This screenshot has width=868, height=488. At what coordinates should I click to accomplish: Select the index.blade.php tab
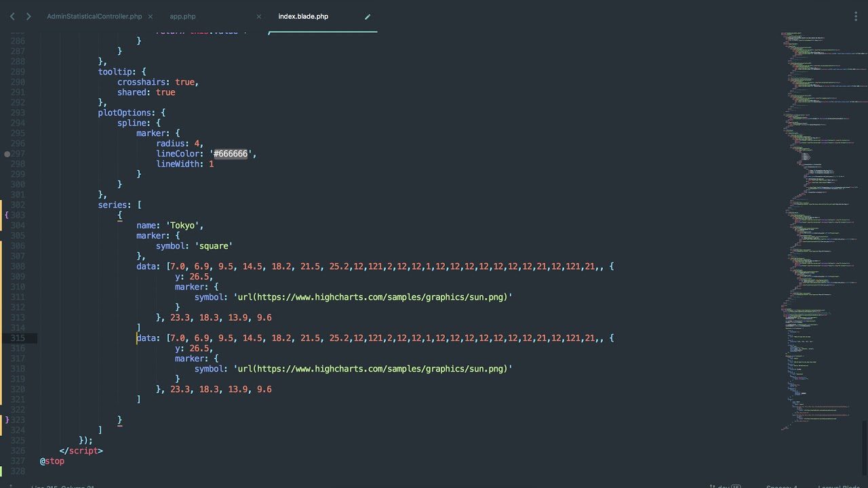pyautogui.click(x=303, y=16)
